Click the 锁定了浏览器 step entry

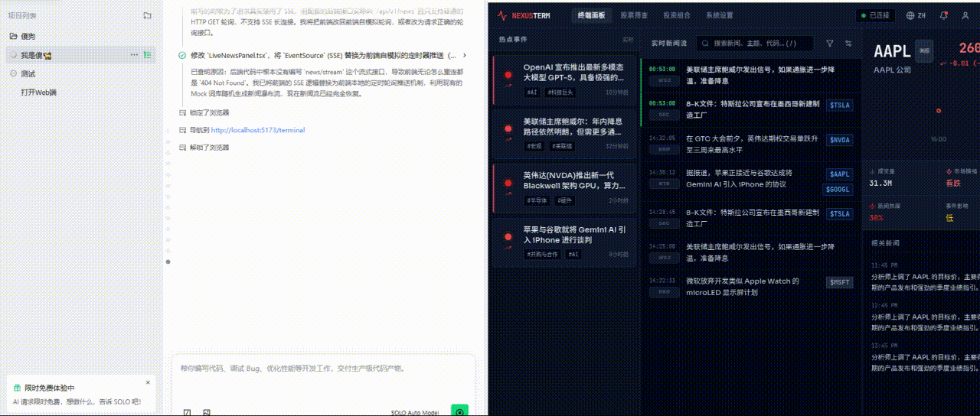pyautogui.click(x=209, y=112)
